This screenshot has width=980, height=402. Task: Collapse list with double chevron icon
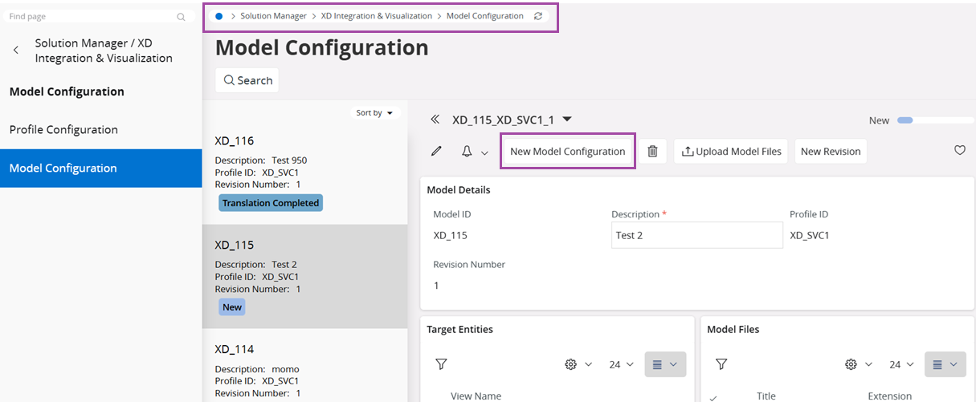[435, 120]
